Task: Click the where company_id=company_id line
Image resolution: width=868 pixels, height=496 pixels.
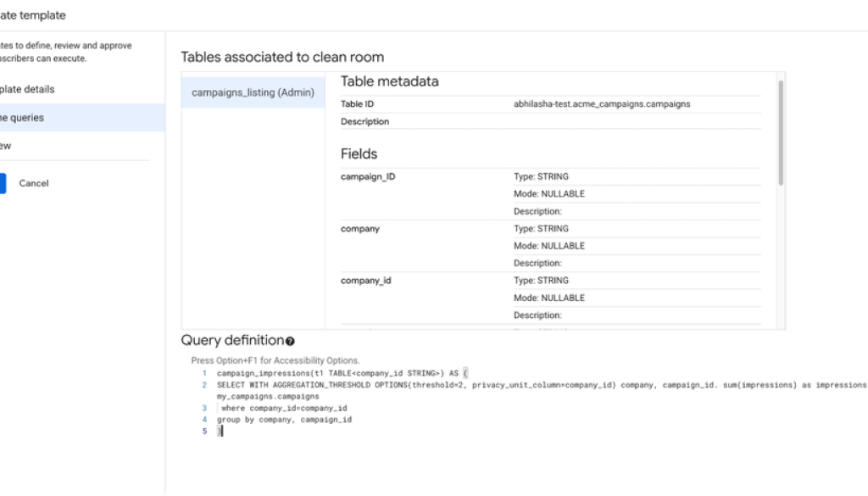Action: tap(284, 408)
